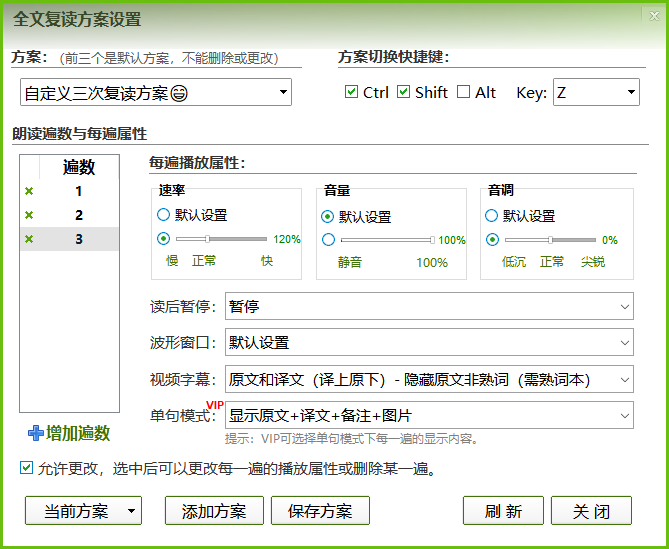Select the custom volume radio under 音量
This screenshot has width=669, height=549.
point(328,239)
